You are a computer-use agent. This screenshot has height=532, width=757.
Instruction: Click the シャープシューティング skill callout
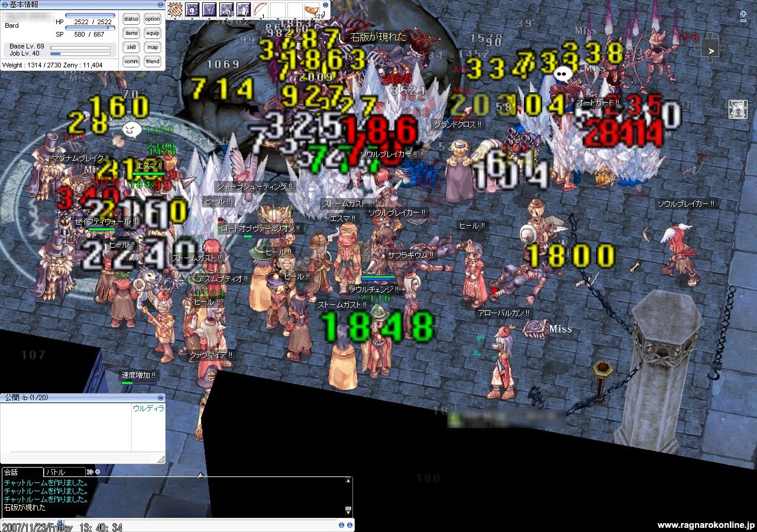tap(254, 186)
